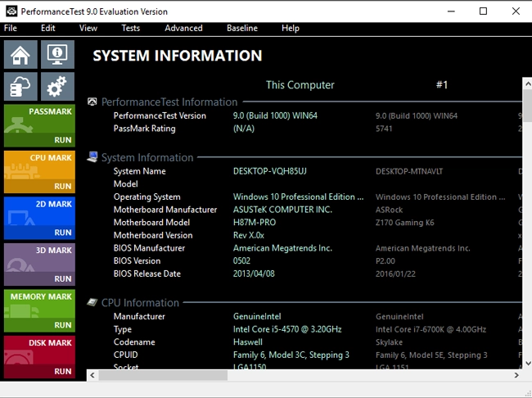Screen dimensions: 532x398
Task: Click the baseline BIOS Version P2.00 value
Action: pyautogui.click(x=385, y=261)
